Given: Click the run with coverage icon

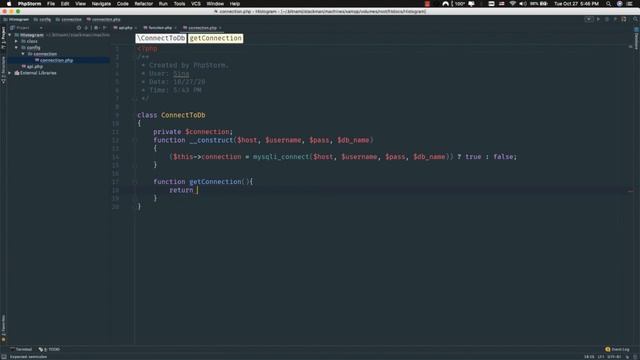Looking at the screenshot, I should tap(616, 19).
